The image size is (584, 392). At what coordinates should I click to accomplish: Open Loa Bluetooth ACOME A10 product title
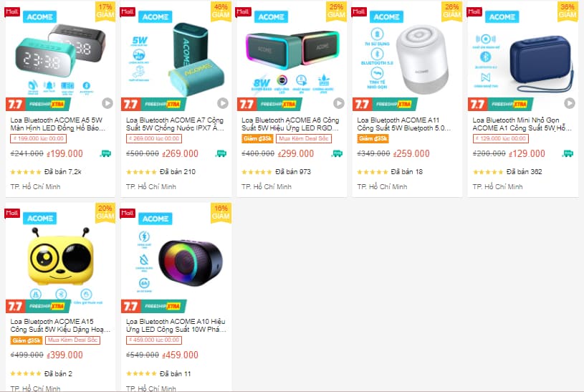176,325
